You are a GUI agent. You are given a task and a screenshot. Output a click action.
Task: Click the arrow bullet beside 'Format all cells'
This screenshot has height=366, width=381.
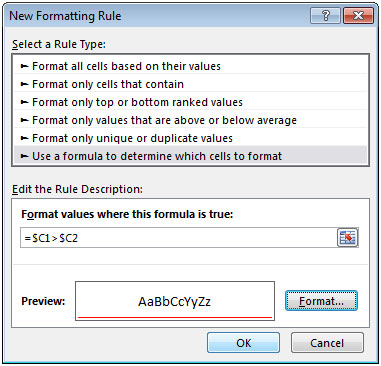(x=24, y=66)
